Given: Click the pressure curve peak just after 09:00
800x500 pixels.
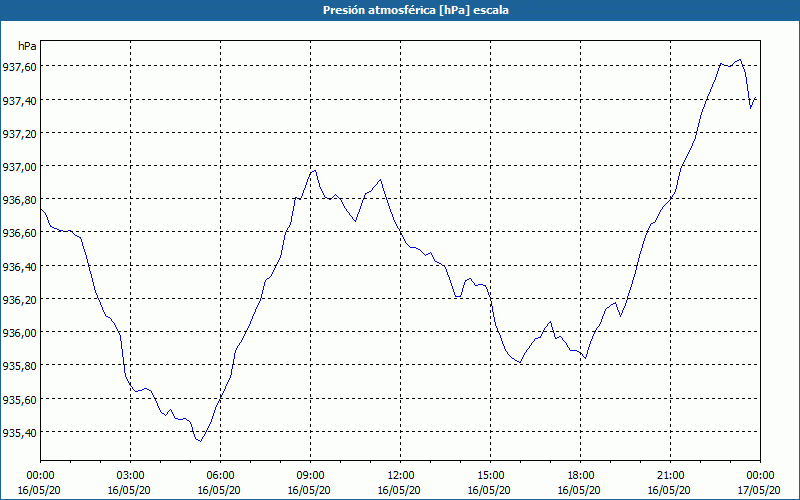Looking at the screenshot, I should tap(315, 170).
